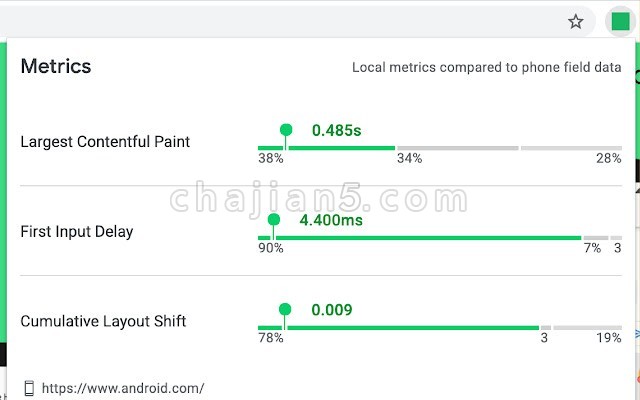This screenshot has width=640, height=400.
Task: Click the gray 19% CLS bar segment
Action: (588, 328)
